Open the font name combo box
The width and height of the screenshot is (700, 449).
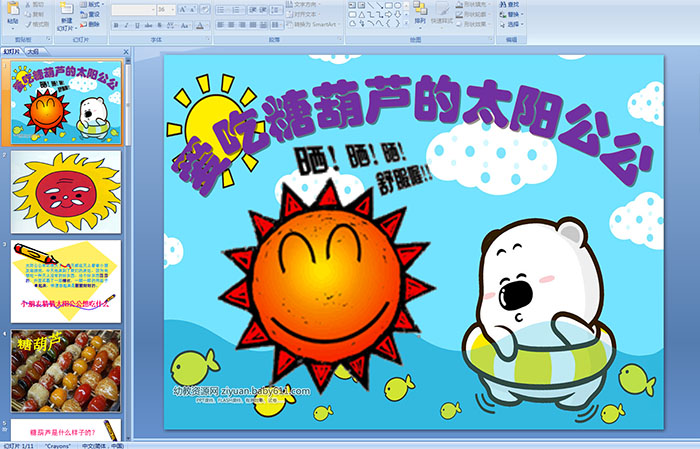(134, 9)
